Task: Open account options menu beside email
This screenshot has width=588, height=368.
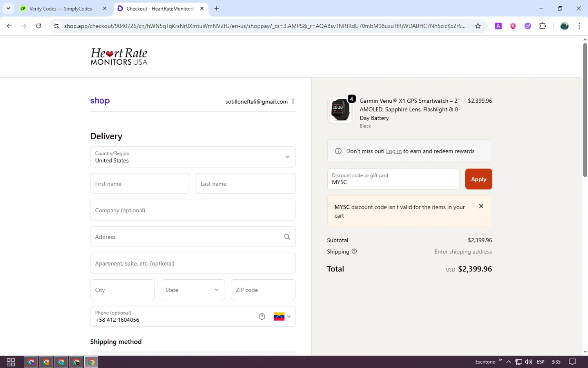Action: click(293, 101)
